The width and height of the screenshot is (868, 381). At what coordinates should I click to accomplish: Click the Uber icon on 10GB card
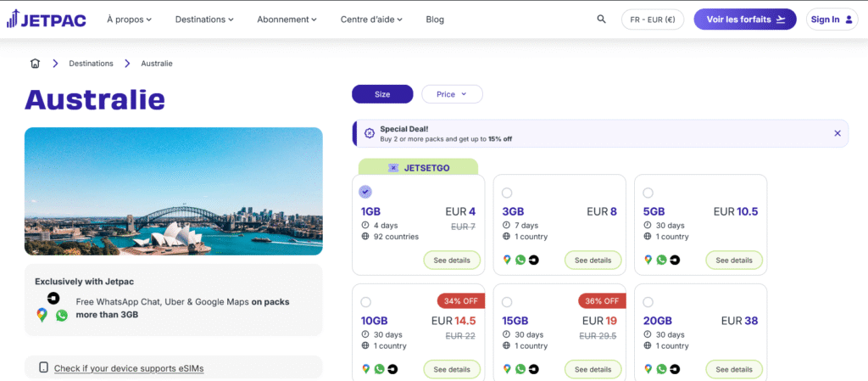coord(392,369)
